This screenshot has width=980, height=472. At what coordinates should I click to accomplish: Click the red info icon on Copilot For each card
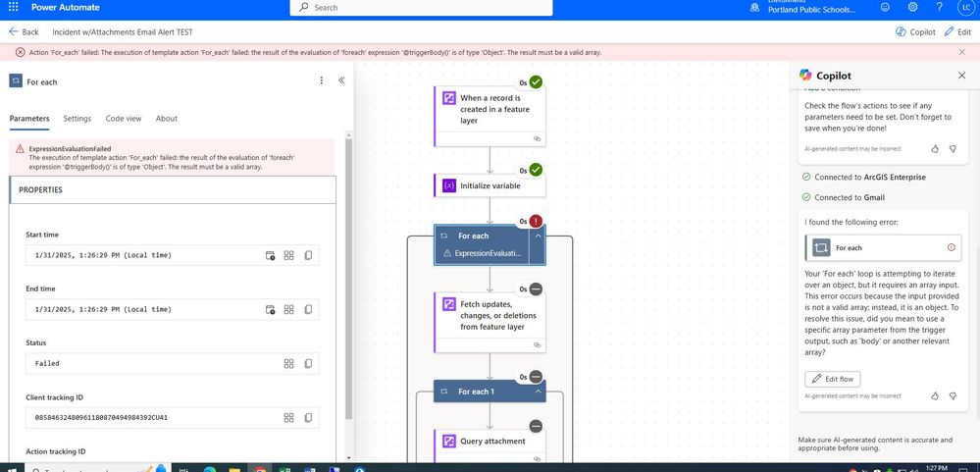coord(952,247)
